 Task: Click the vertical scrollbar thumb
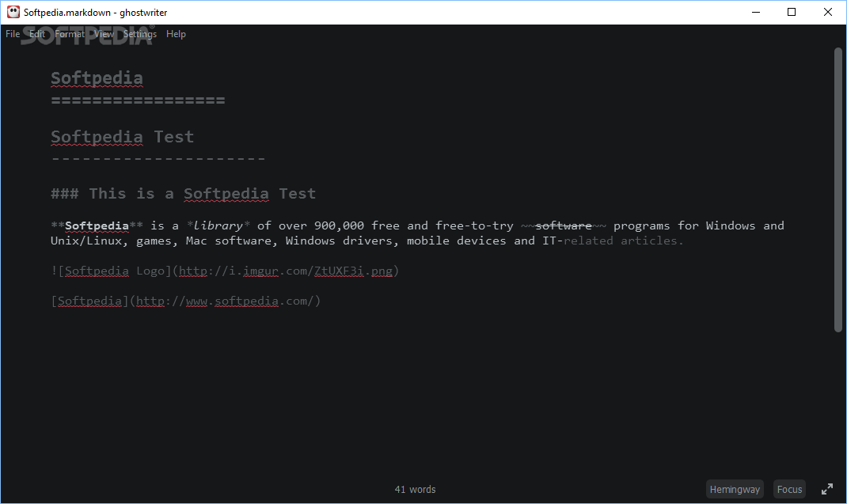tap(838, 190)
